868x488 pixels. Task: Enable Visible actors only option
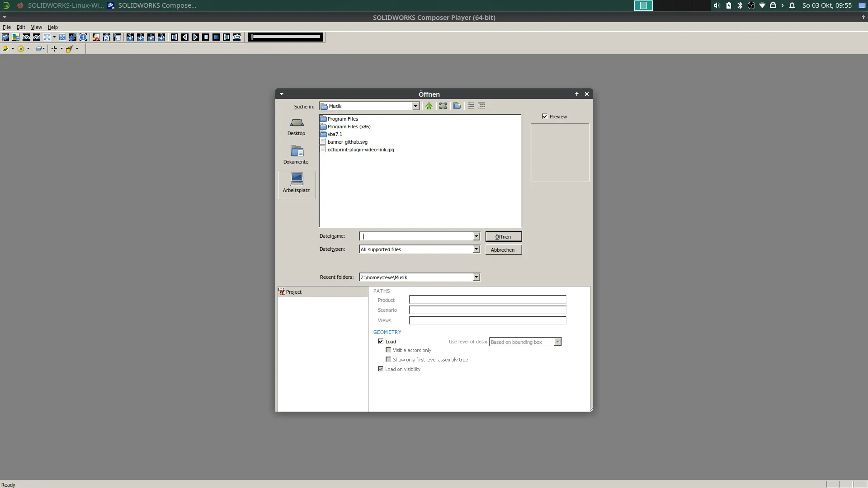click(x=388, y=350)
